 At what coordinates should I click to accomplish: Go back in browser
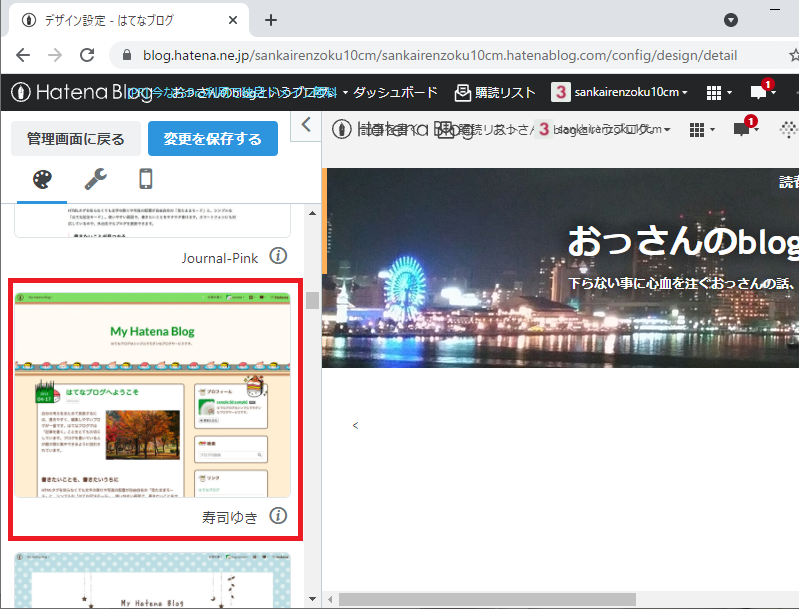pyautogui.click(x=23, y=55)
